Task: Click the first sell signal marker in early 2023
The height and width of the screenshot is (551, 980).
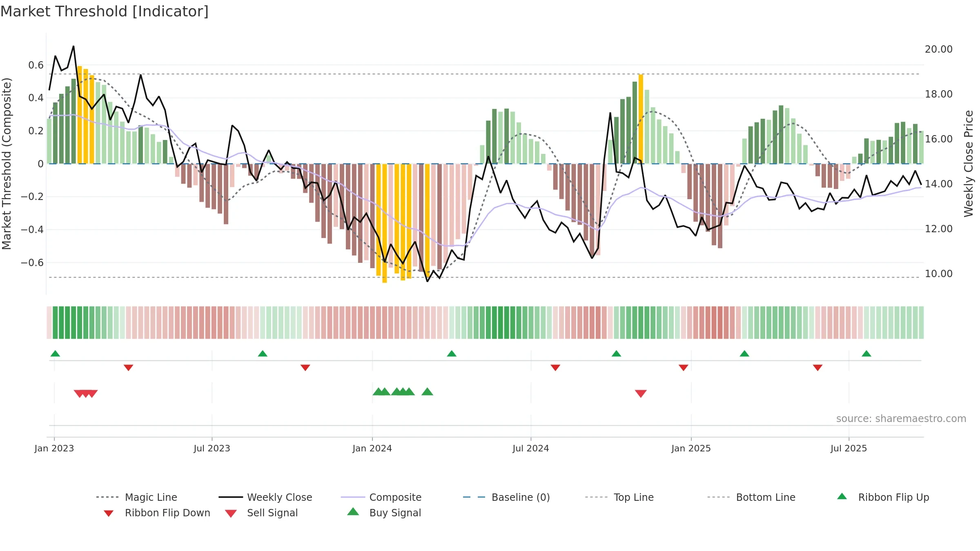Action: [x=80, y=393]
